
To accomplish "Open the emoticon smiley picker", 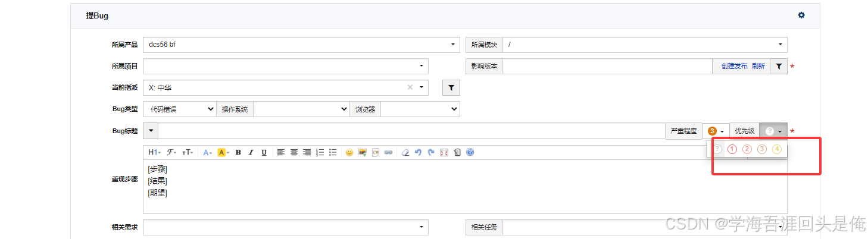I will coord(349,153).
